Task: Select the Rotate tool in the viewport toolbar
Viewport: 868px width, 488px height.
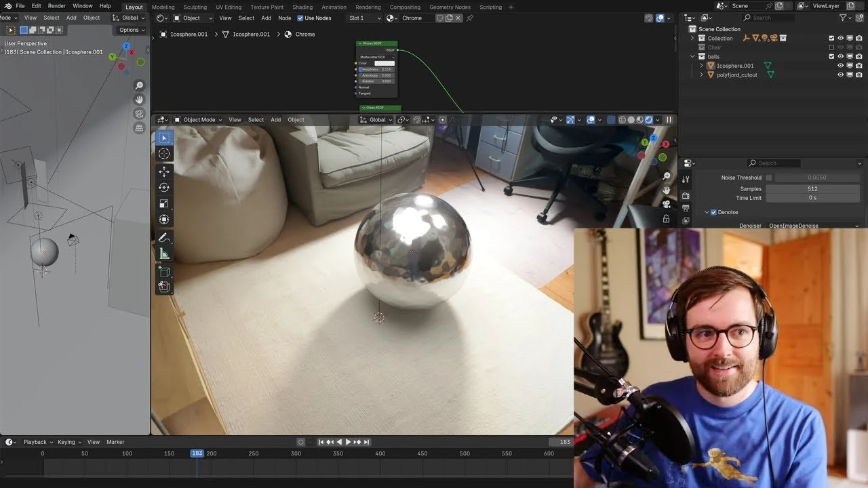Action: click(163, 188)
